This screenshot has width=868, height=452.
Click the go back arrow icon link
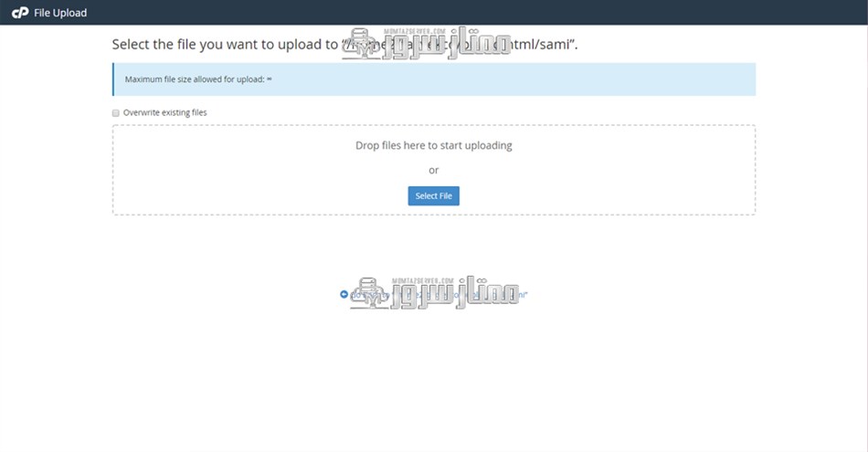[344, 294]
